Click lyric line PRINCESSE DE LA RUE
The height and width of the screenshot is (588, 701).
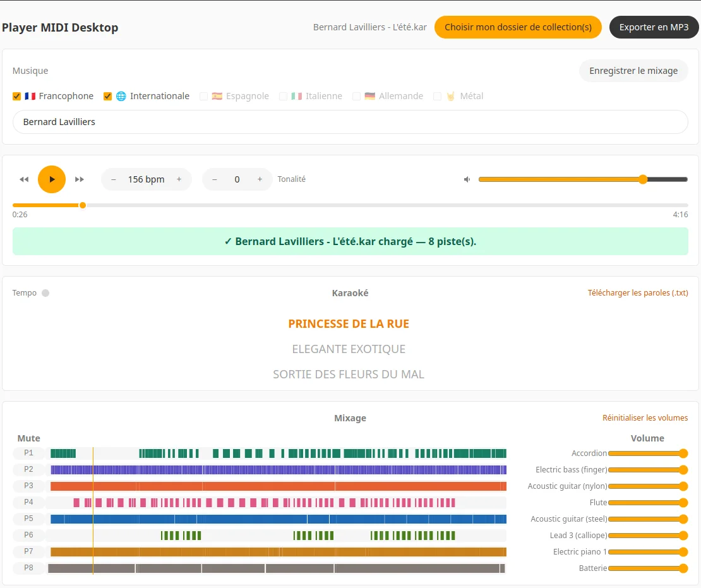[349, 324]
